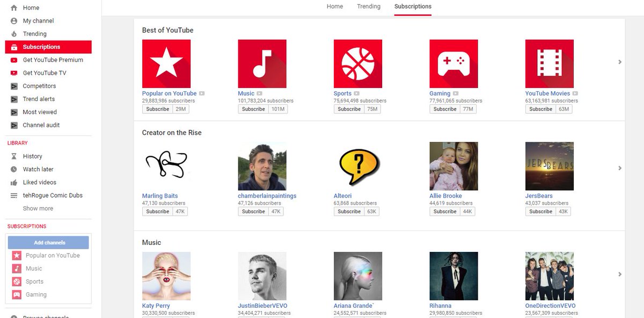Viewport: 644px width, 318px height.
Task: Subscribe to Popular on YouTube
Action: point(158,109)
